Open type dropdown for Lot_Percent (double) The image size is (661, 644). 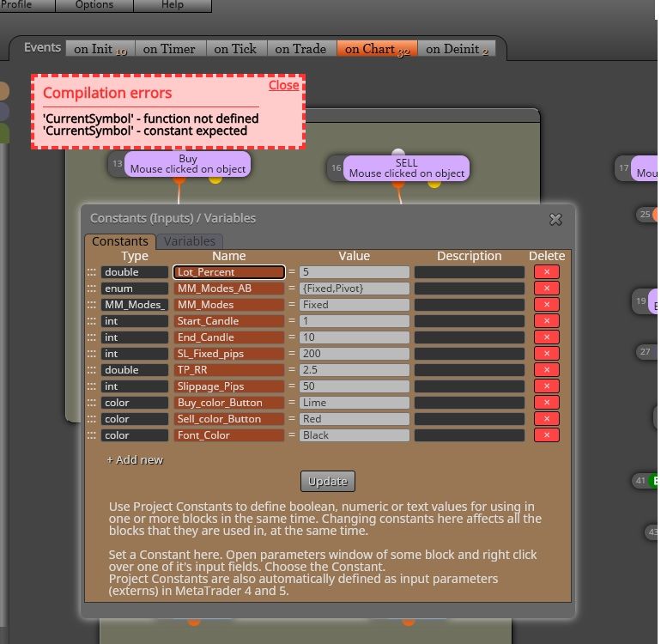click(135, 272)
